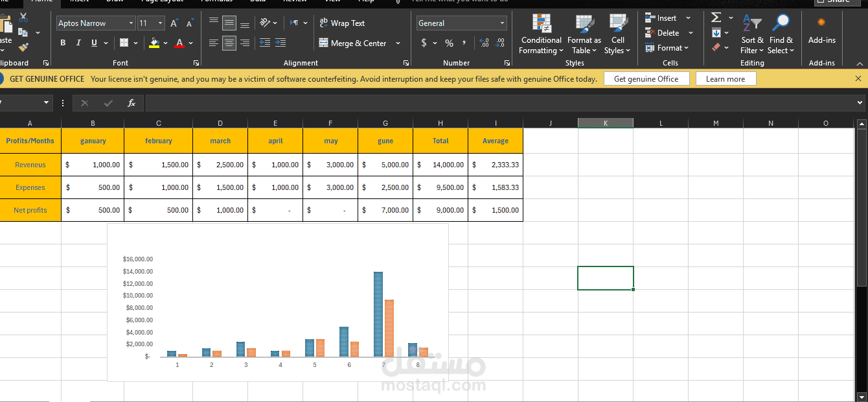
Task: Increase font size with the larger A
Action: 174,23
